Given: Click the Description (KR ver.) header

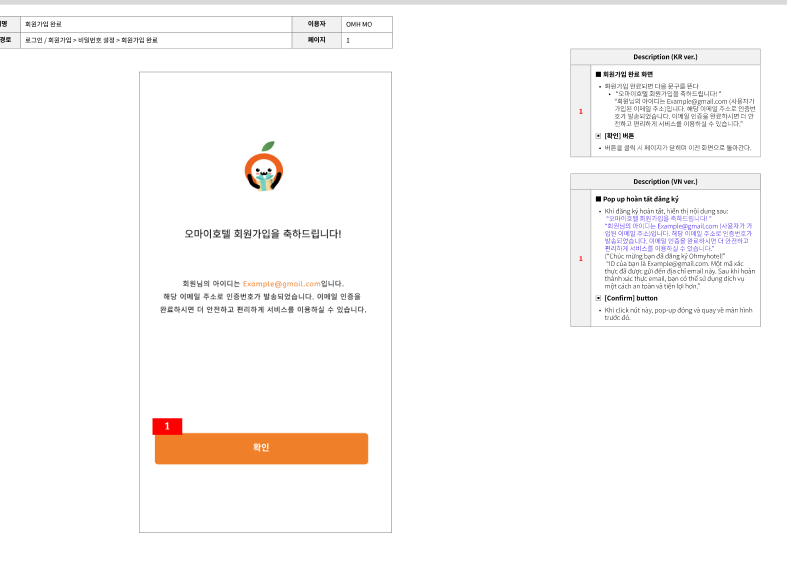Looking at the screenshot, I should (x=665, y=57).
